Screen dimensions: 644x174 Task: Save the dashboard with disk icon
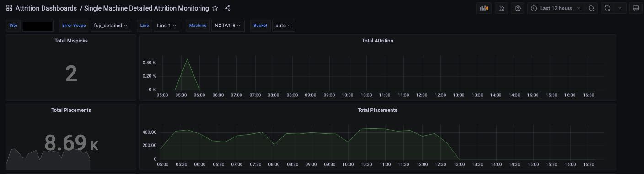pyautogui.click(x=501, y=8)
